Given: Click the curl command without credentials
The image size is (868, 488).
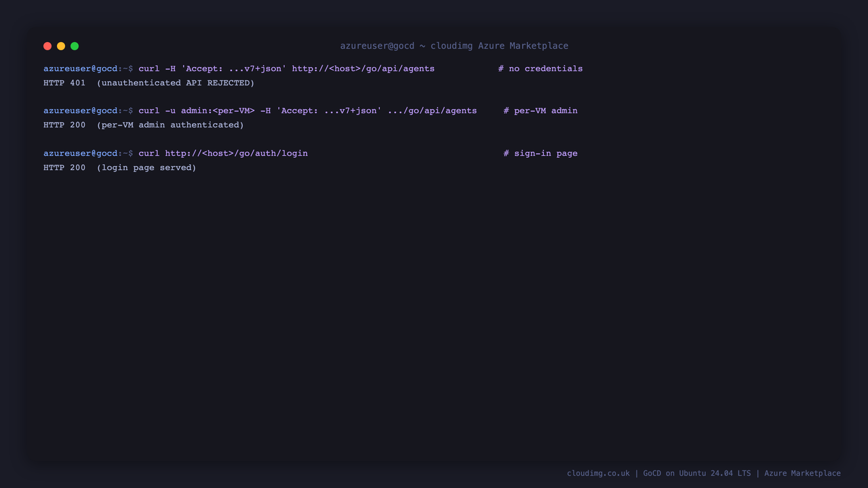Looking at the screenshot, I should click(286, 68).
